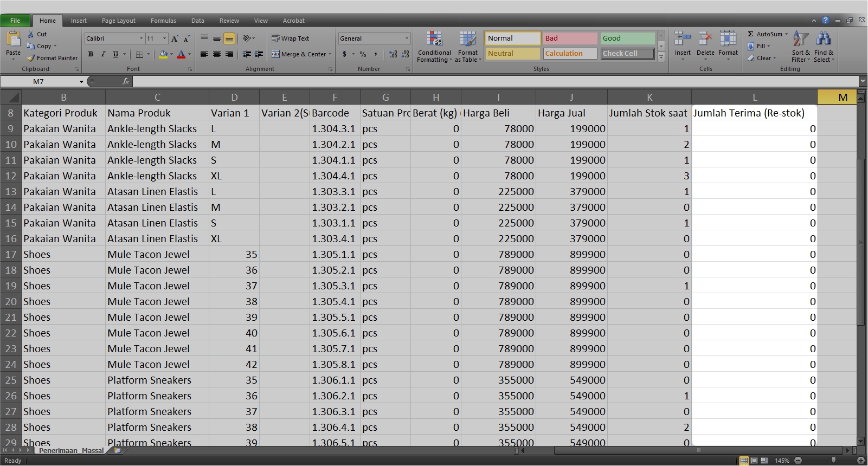Open the Name Box dropdown arrow

(81, 82)
